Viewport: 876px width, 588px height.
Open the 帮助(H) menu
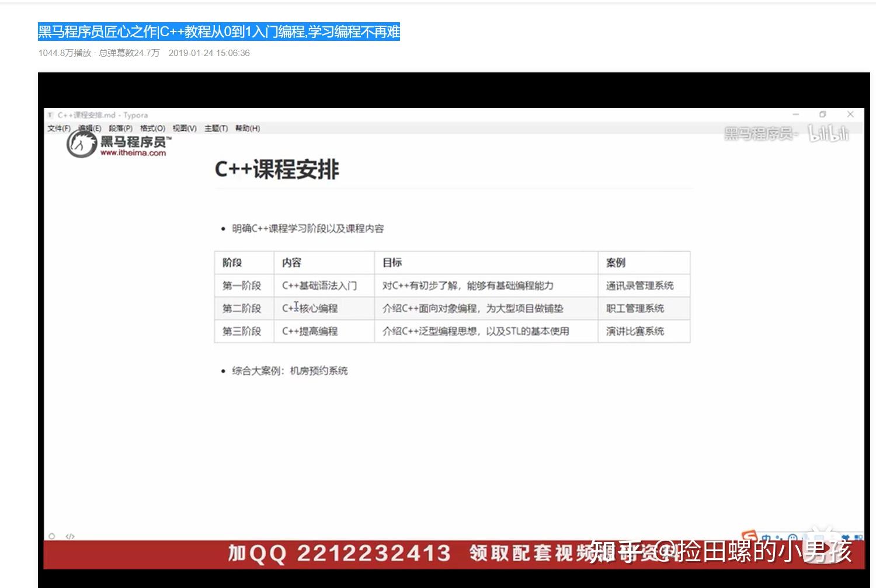pyautogui.click(x=248, y=128)
